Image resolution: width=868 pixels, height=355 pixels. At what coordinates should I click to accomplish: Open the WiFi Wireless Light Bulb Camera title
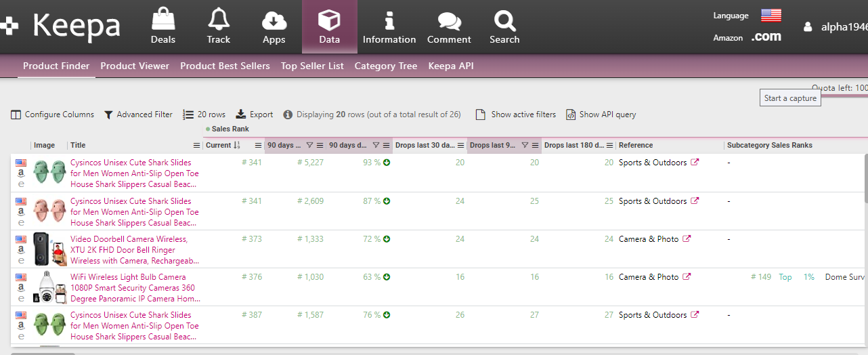pyautogui.click(x=135, y=288)
